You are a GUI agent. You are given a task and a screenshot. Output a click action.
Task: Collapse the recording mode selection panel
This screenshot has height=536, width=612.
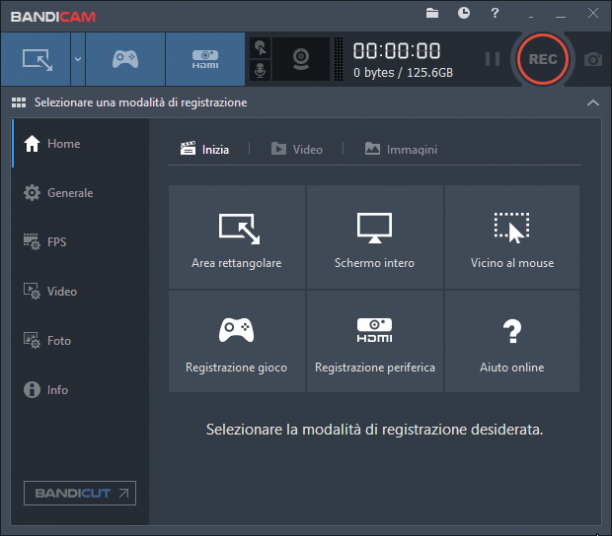click(x=593, y=103)
